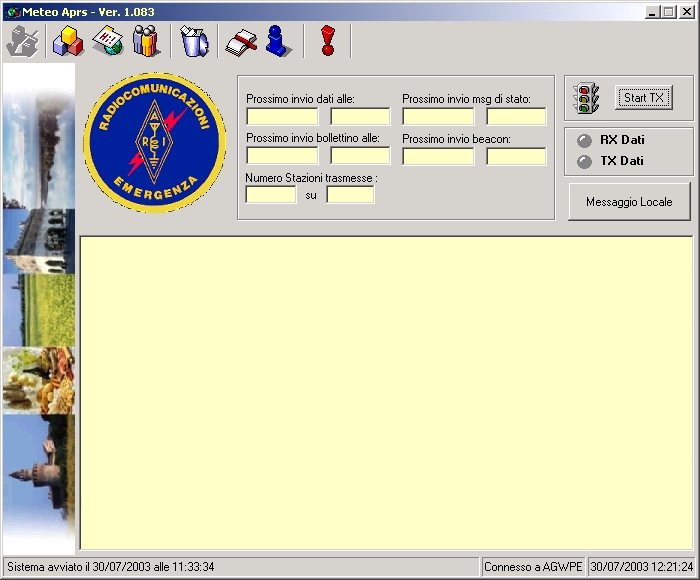Click second field under Prossimo invio dati alle
700x580 pixels.
click(360, 117)
